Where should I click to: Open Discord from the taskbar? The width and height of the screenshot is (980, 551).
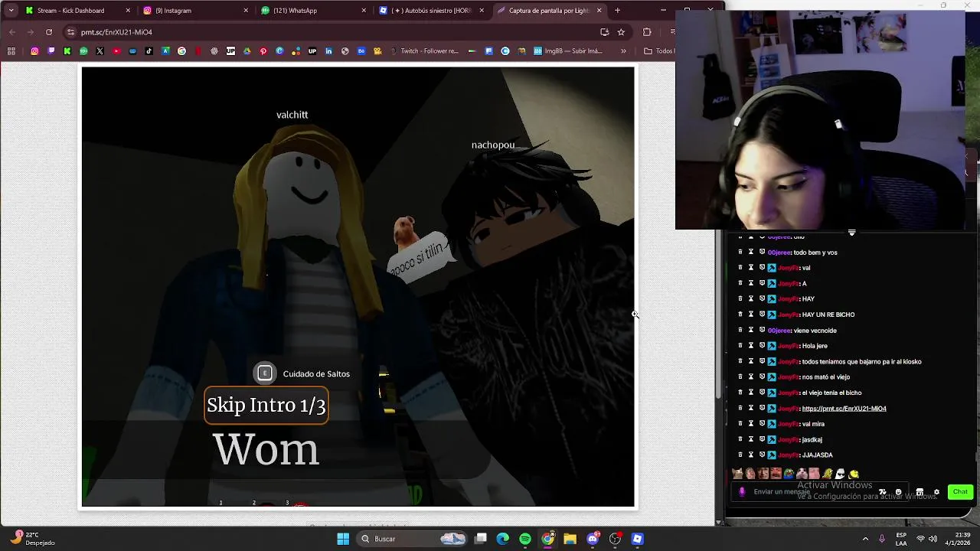point(593,539)
